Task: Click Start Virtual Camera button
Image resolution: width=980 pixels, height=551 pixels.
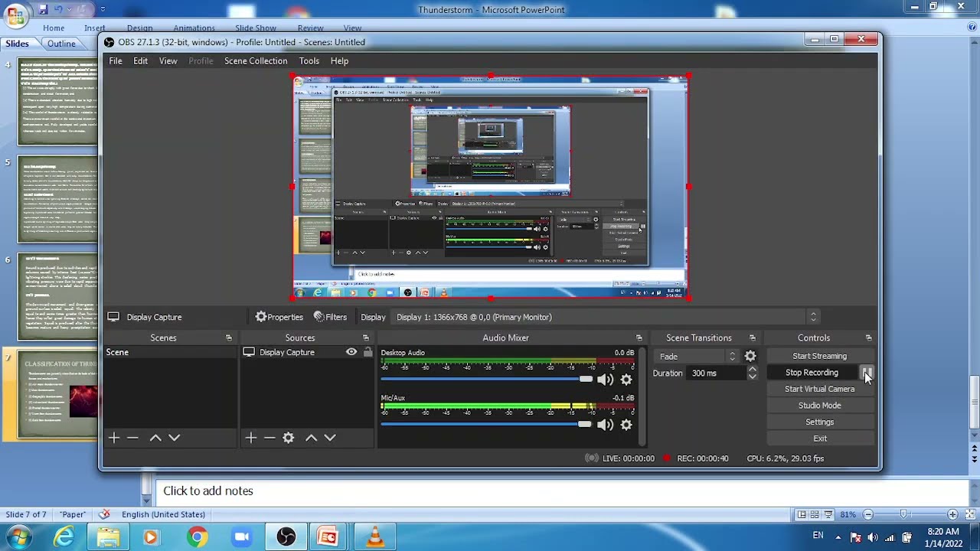Action: pyautogui.click(x=820, y=389)
